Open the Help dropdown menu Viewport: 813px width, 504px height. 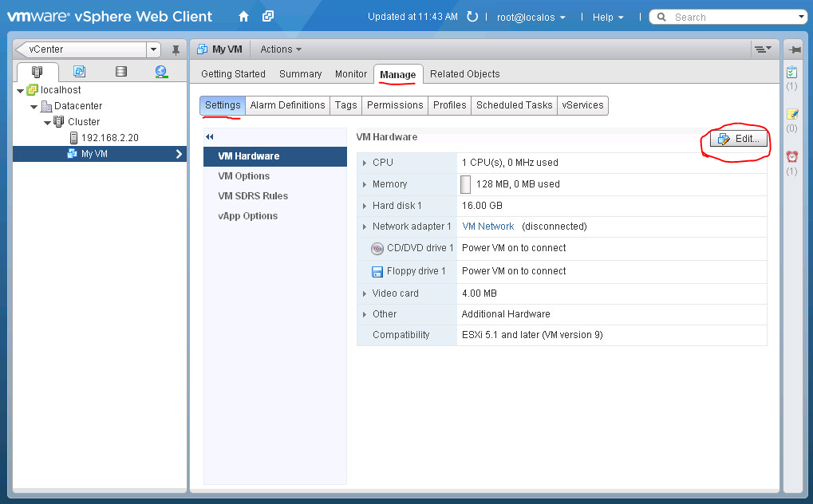pyautogui.click(x=608, y=17)
